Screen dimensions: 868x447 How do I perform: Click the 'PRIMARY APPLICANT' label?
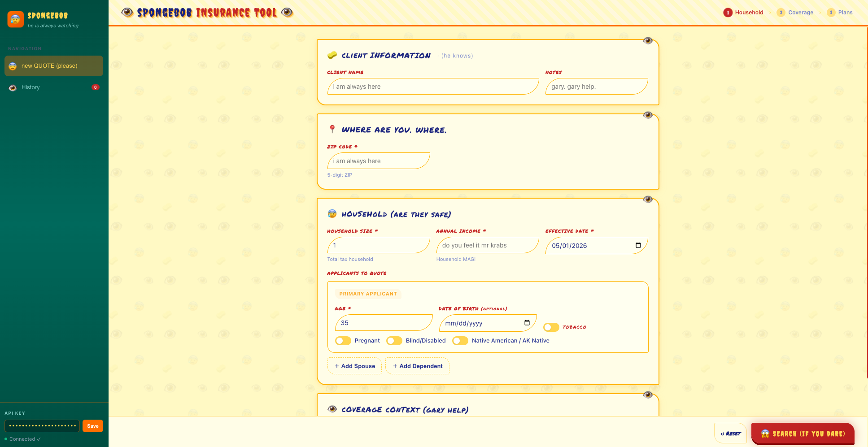pyautogui.click(x=368, y=294)
